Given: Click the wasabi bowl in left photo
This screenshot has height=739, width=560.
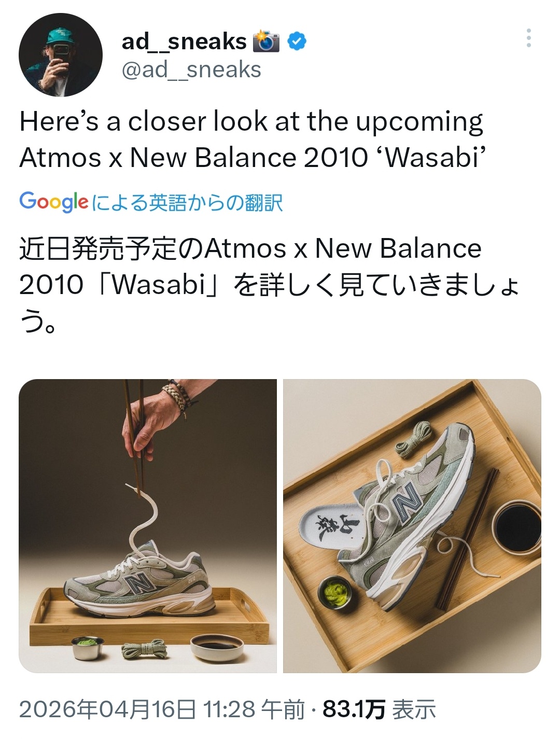Looking at the screenshot, I should [x=88, y=647].
